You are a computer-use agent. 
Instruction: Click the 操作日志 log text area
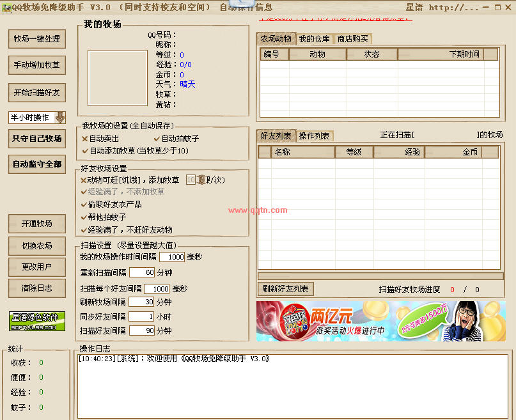point(293,387)
